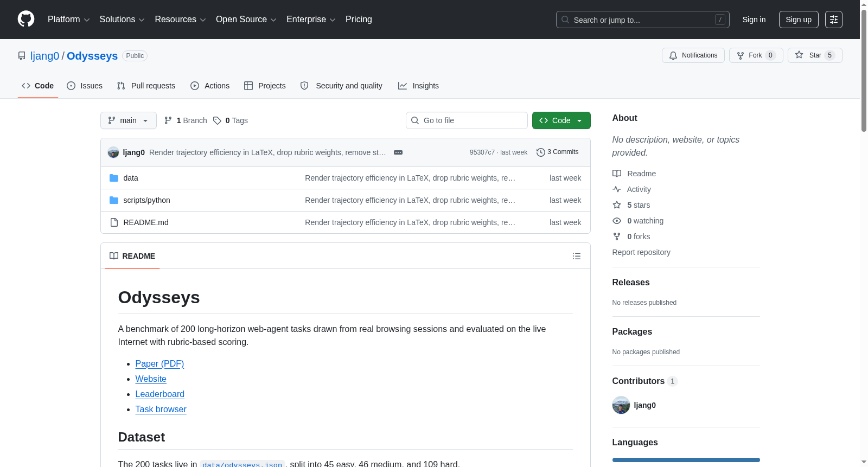
Task: Open the green Code dropdown button
Action: (561, 120)
